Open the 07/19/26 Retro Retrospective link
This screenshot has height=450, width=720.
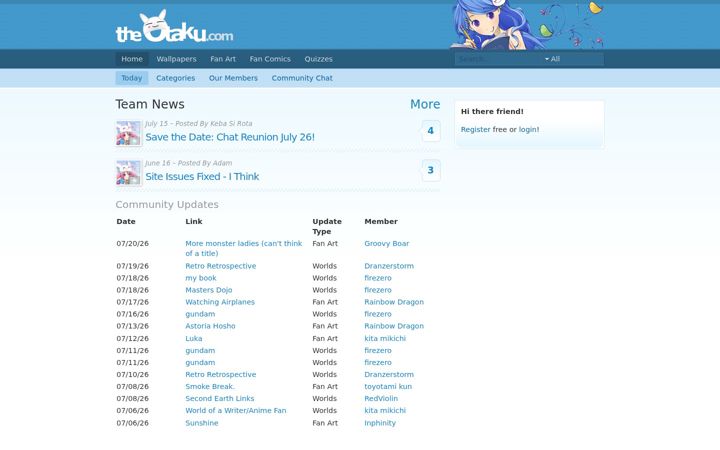coord(221,266)
